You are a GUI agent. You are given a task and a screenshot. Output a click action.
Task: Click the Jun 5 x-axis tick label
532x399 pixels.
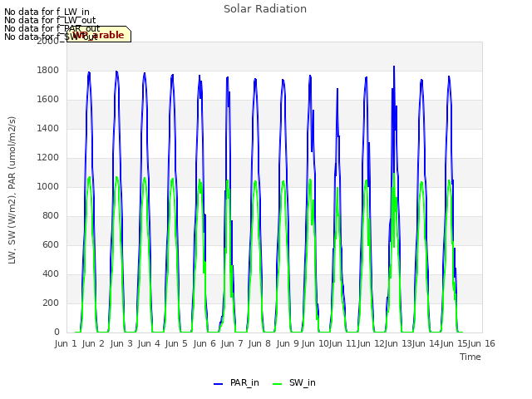click(176, 343)
